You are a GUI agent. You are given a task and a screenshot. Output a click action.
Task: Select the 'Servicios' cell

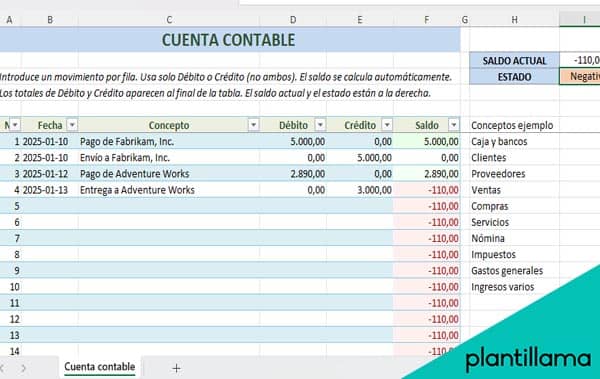click(x=514, y=222)
